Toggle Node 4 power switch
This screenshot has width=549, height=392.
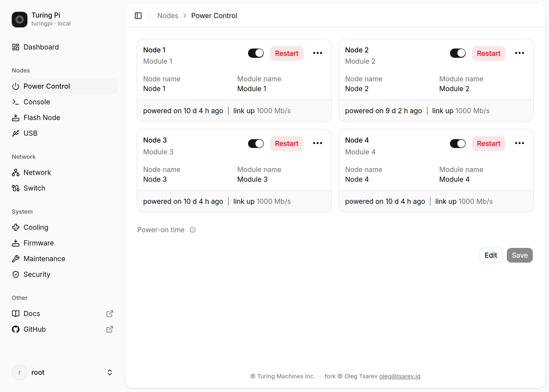pos(458,144)
